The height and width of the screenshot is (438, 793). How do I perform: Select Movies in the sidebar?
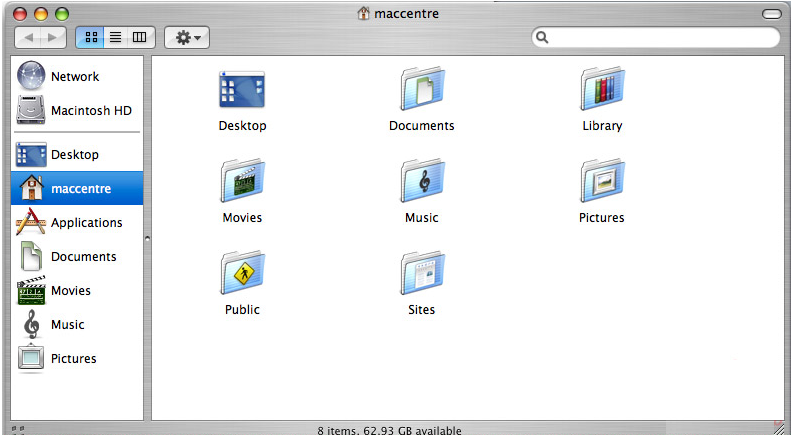tap(77, 290)
